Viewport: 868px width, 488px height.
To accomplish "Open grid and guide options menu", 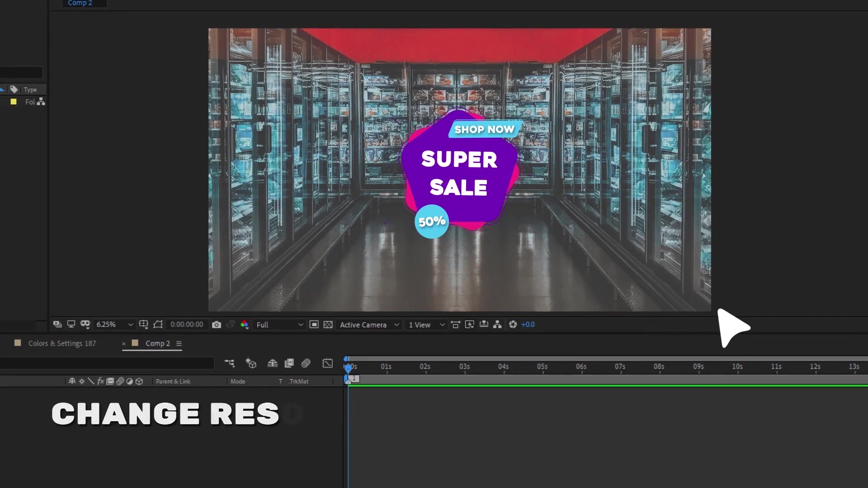I will click(x=144, y=324).
